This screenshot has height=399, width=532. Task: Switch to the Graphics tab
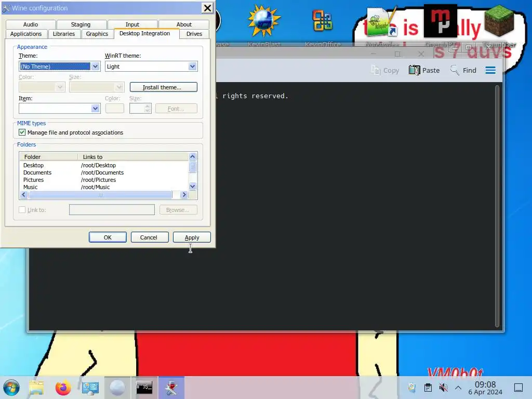[97, 34]
